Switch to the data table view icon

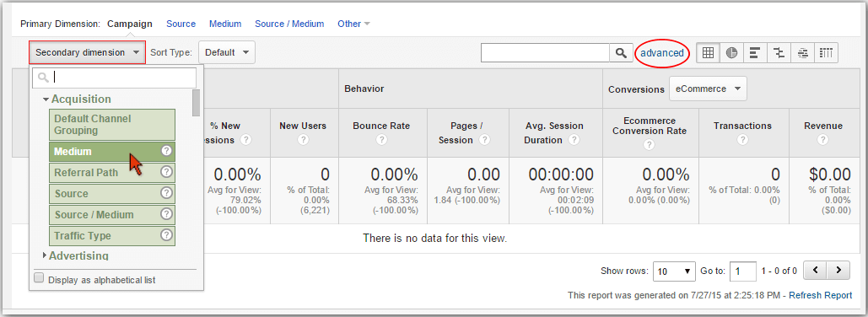click(x=707, y=52)
